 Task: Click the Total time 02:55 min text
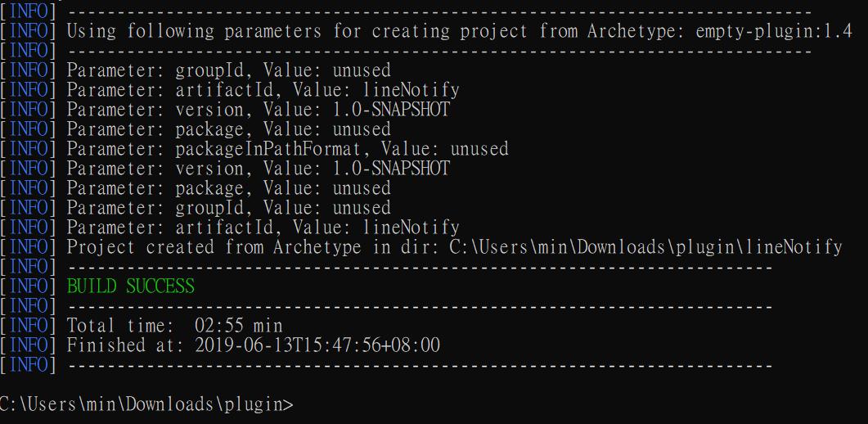(x=175, y=326)
